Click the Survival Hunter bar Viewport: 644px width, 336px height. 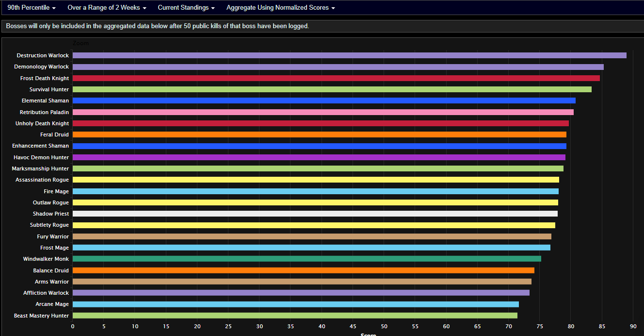332,89
